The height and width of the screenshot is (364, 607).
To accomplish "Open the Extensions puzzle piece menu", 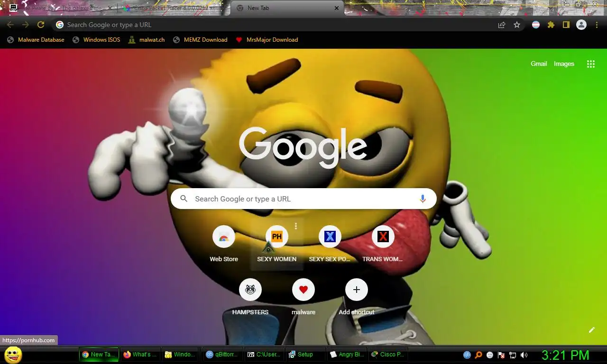I will [x=551, y=25].
